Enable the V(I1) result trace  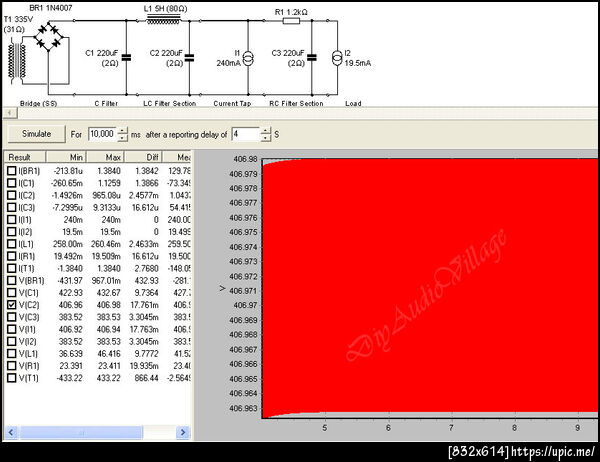(12, 329)
